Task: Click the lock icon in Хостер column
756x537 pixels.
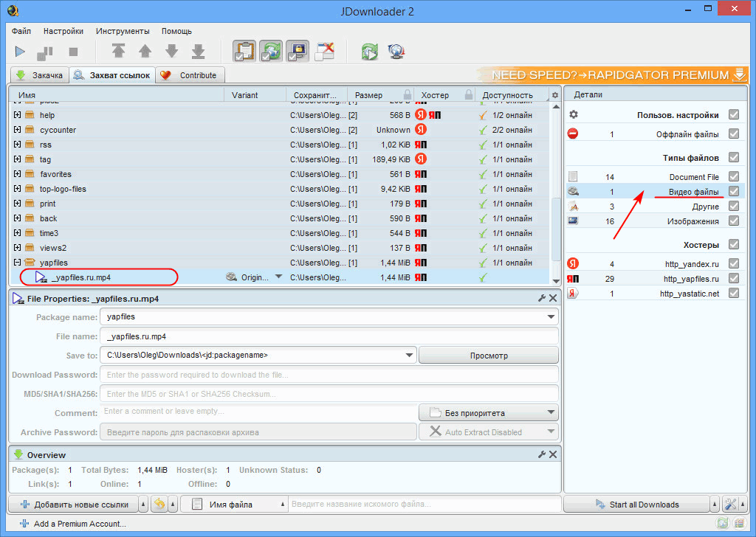Action: coord(469,94)
